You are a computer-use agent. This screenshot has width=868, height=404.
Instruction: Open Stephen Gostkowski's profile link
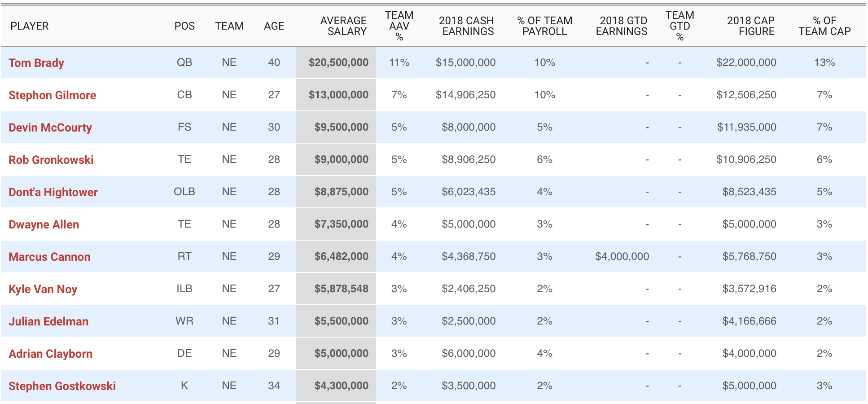pos(62,386)
